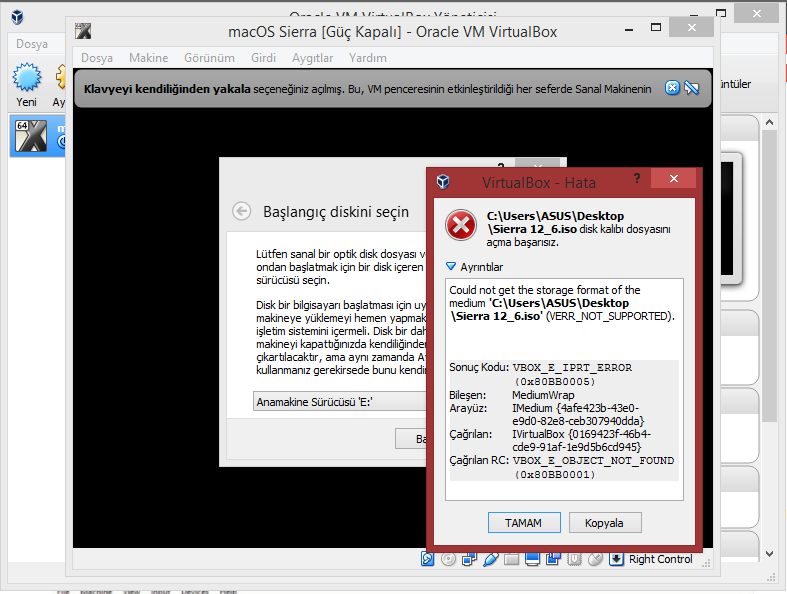Open the Aygıtlar menu
Screen dimensions: 787x594
point(312,58)
